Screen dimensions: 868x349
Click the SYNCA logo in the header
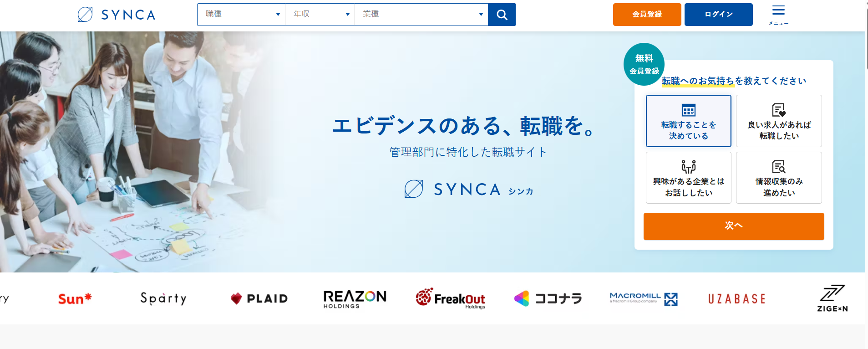(x=117, y=15)
